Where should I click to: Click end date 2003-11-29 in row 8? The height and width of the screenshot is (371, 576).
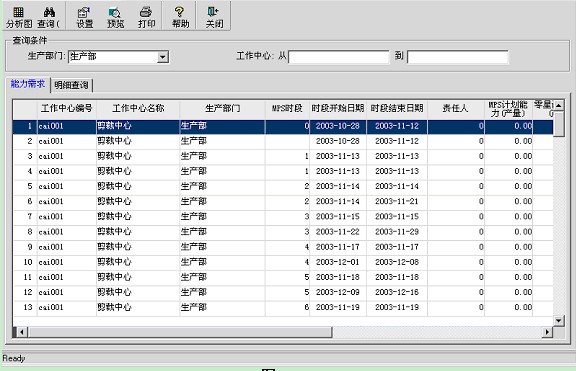(397, 232)
